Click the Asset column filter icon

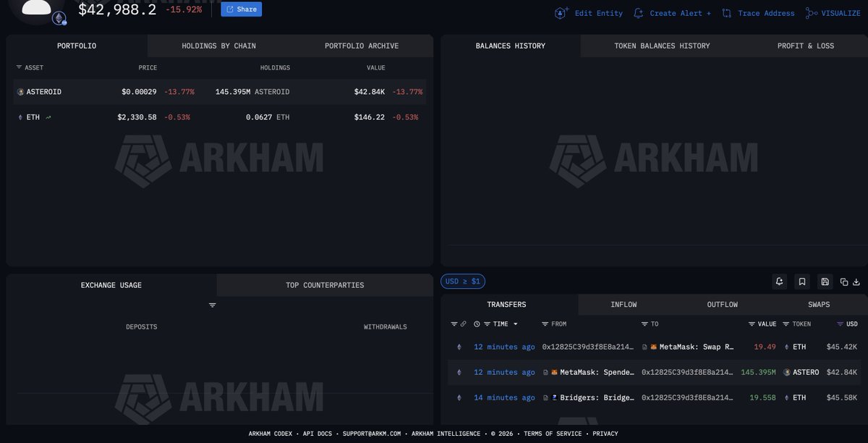[19, 67]
